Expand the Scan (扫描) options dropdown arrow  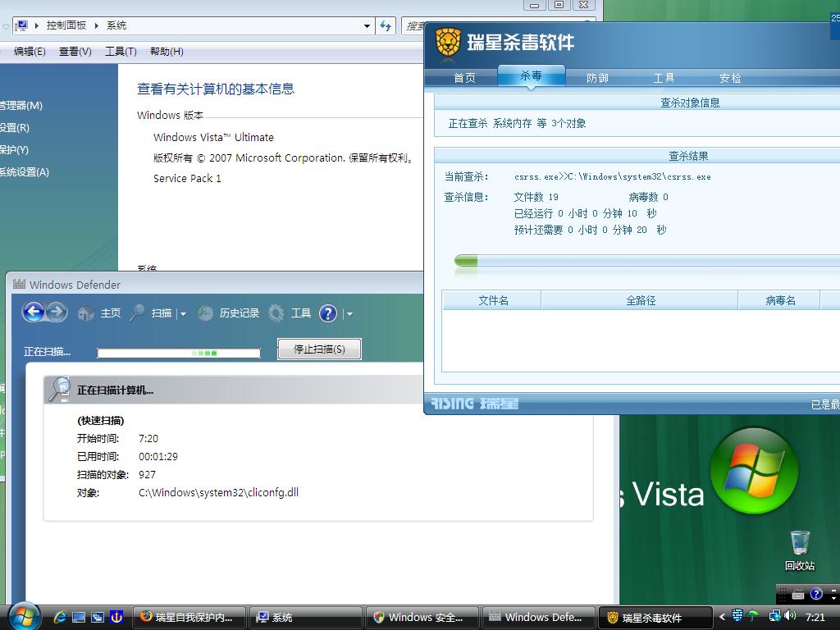[x=183, y=314]
